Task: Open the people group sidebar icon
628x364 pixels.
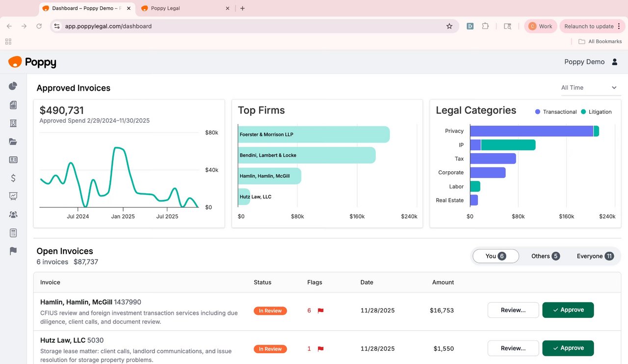Action: [x=13, y=214]
